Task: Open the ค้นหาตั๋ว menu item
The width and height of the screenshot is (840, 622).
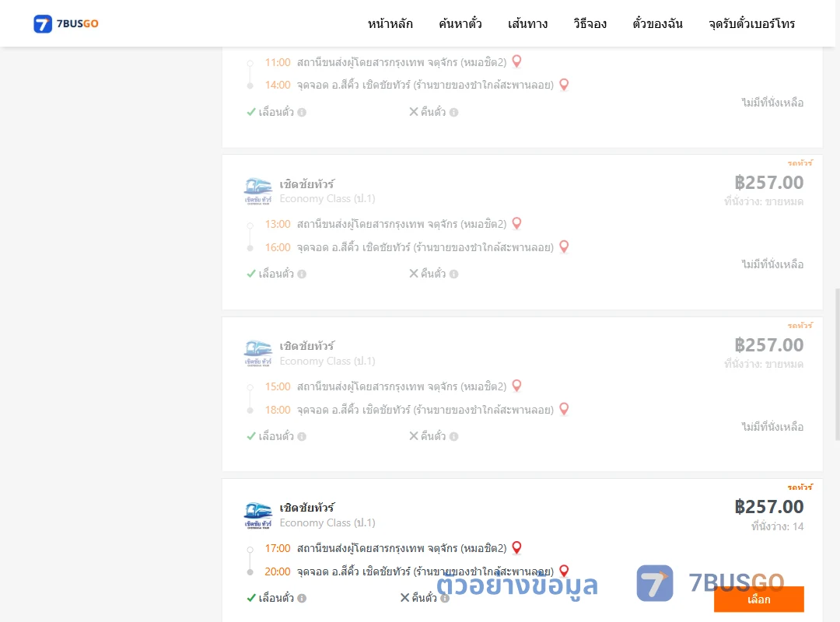Action: pos(460,23)
